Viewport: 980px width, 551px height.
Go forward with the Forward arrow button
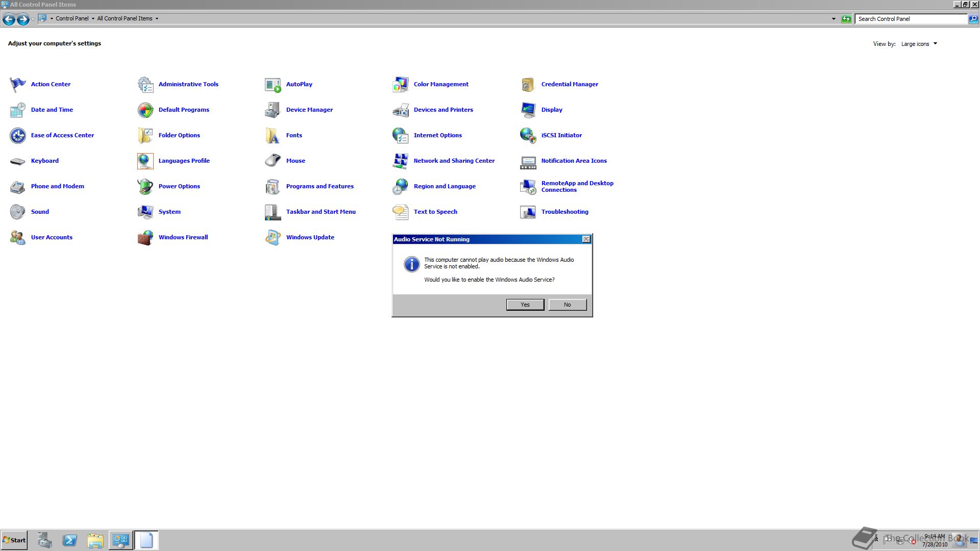point(23,19)
